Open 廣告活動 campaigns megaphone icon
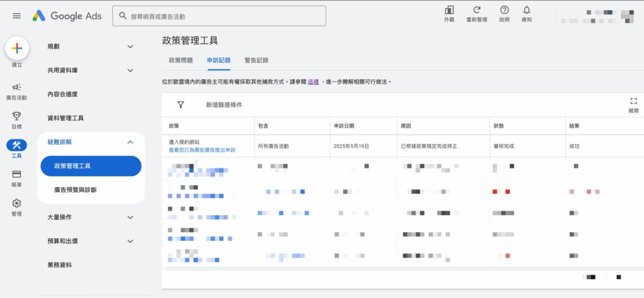Viewport: 644px width, 298px height. click(16, 87)
